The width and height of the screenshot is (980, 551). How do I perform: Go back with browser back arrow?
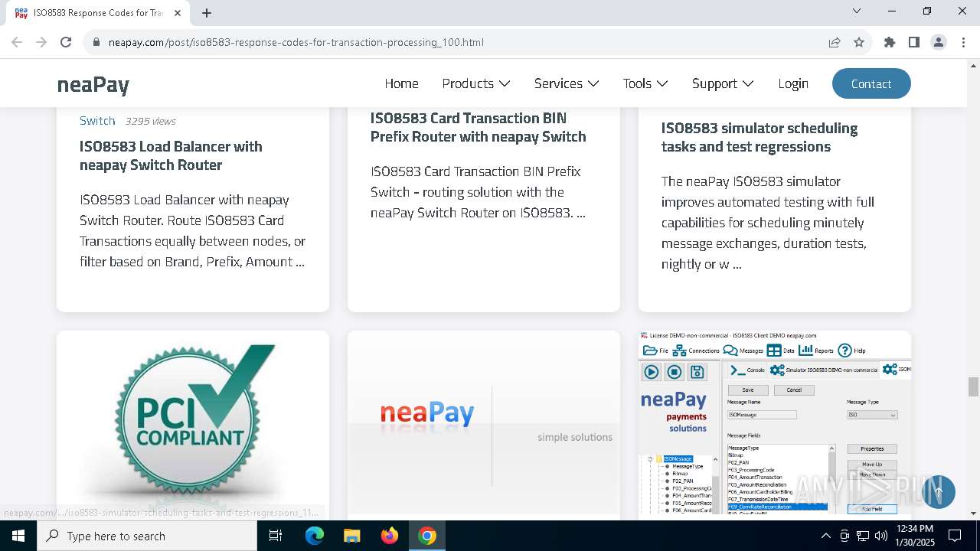(x=17, y=42)
